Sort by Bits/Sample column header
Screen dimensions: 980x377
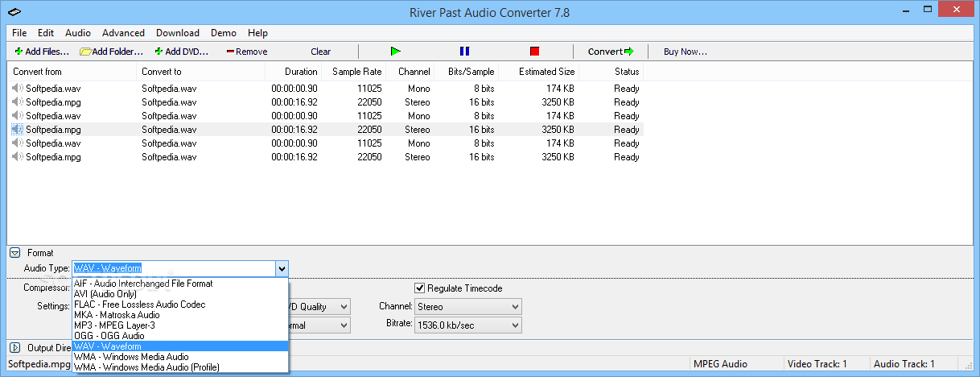(x=467, y=72)
